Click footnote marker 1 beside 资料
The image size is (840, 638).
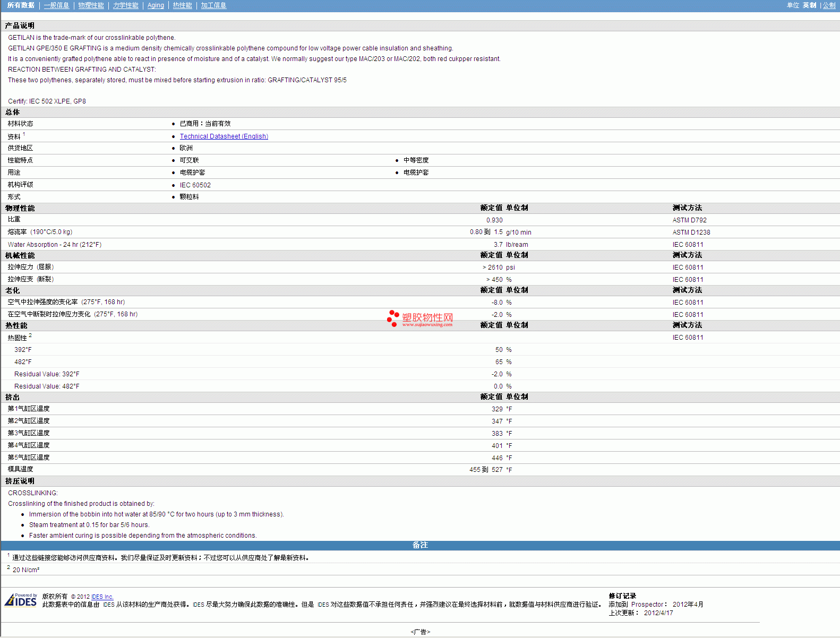[x=24, y=134]
